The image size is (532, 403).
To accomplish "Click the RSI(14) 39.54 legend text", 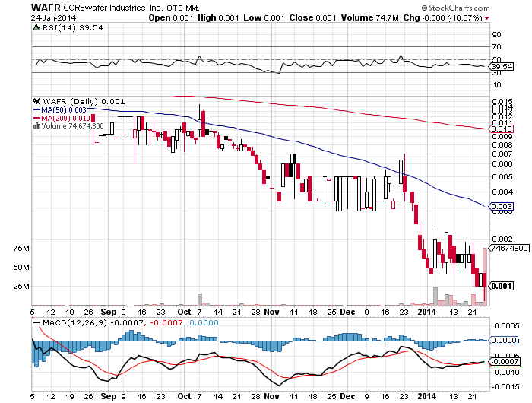I will point(72,28).
